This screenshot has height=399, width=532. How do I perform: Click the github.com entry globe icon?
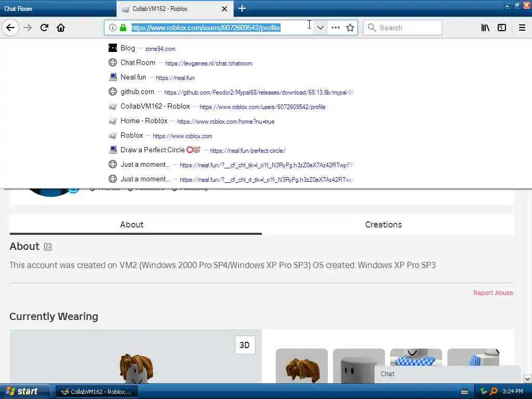click(113, 91)
